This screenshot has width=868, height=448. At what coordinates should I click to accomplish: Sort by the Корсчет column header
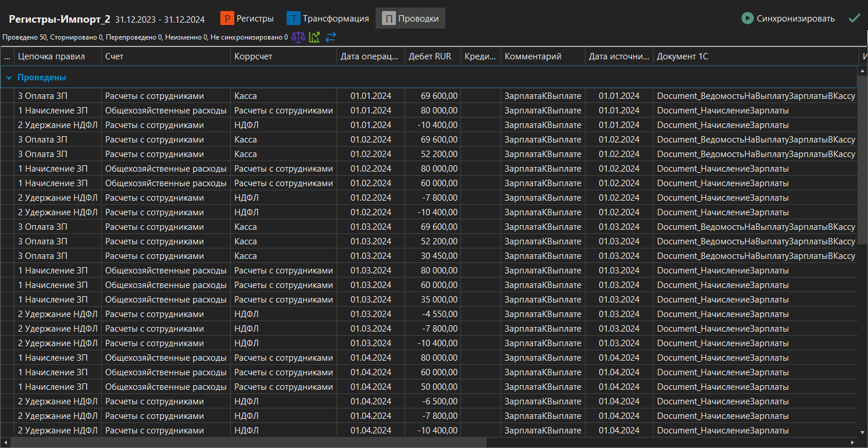253,56
